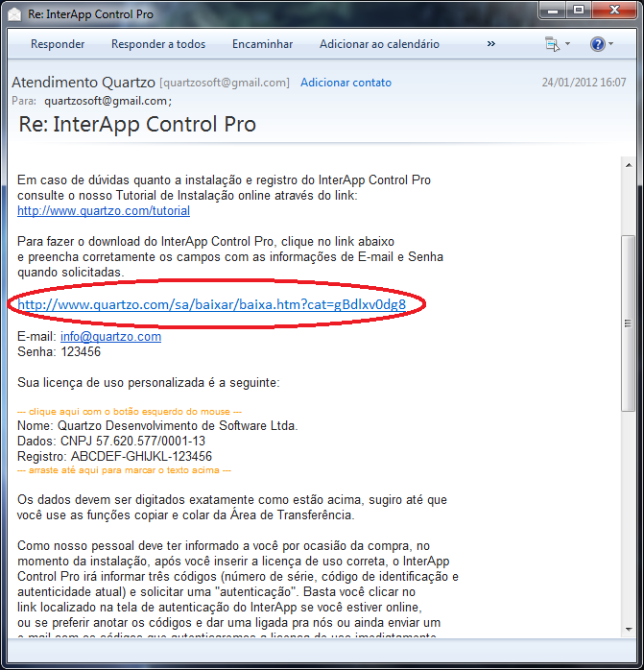Image resolution: width=644 pixels, height=670 pixels.
Task: Maximize the message window
Action: point(579,11)
